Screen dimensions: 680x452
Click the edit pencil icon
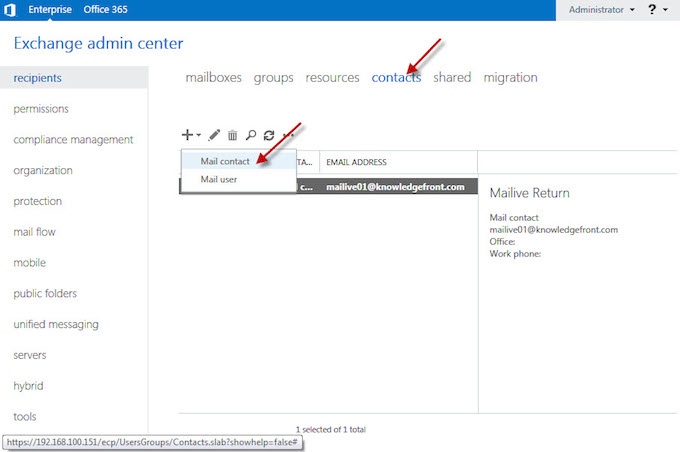(214, 135)
